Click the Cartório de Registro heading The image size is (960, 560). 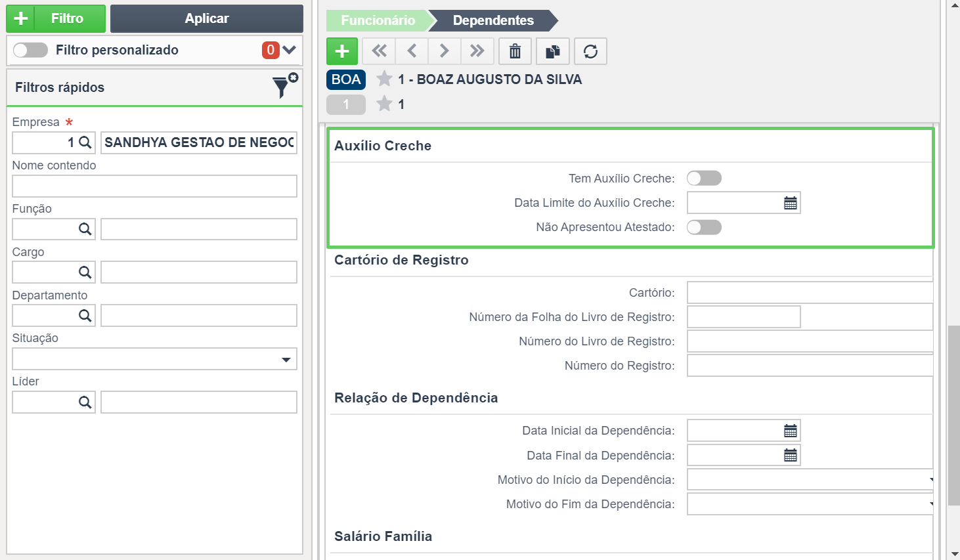[401, 260]
